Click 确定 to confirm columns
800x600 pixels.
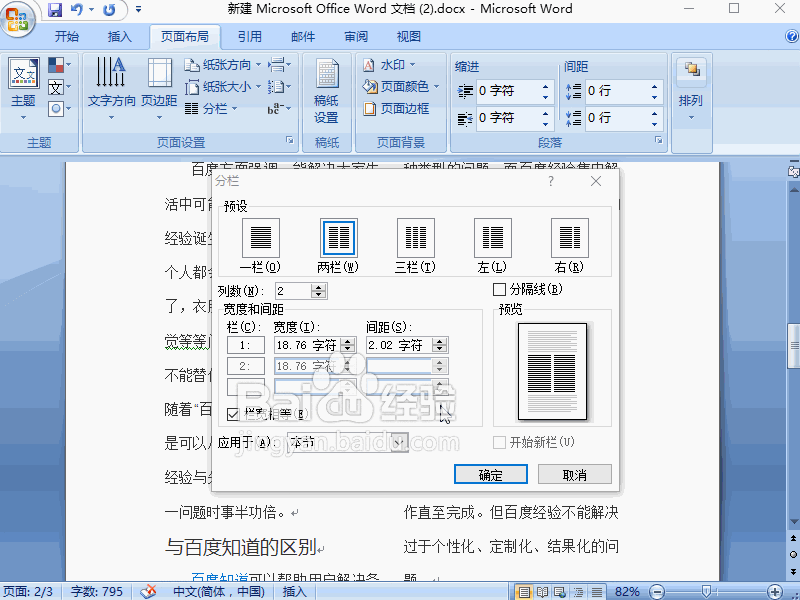pos(491,474)
